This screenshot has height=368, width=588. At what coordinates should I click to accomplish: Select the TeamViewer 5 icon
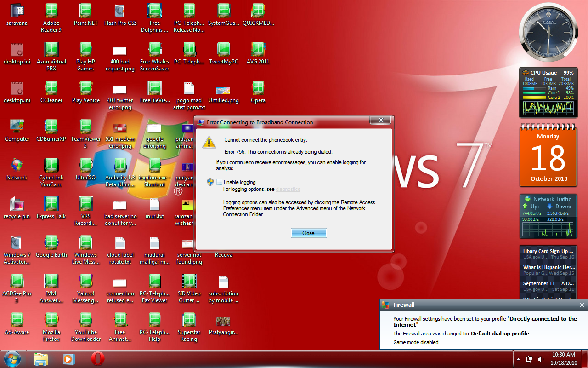point(85,134)
